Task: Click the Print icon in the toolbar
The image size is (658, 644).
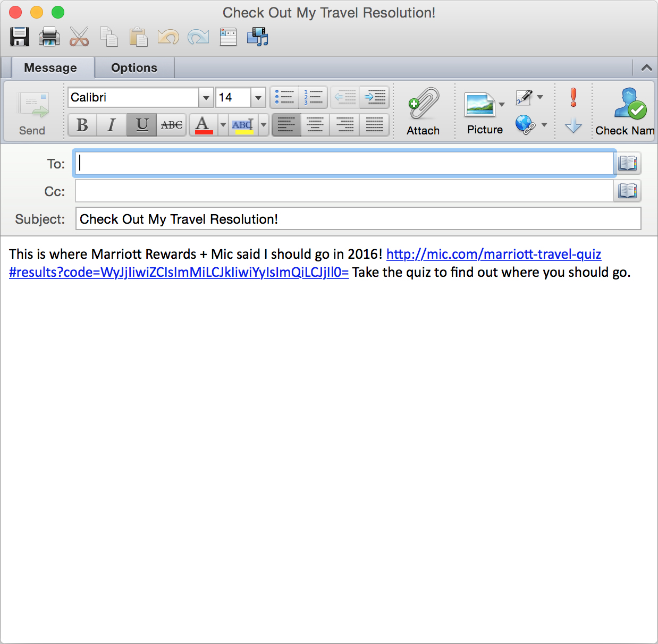Action: 49,37
